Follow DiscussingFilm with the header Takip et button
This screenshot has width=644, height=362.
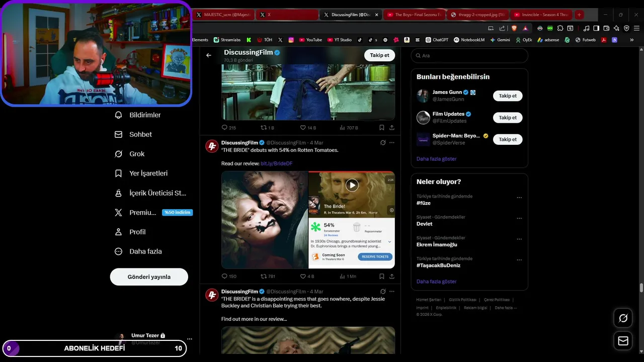(379, 55)
